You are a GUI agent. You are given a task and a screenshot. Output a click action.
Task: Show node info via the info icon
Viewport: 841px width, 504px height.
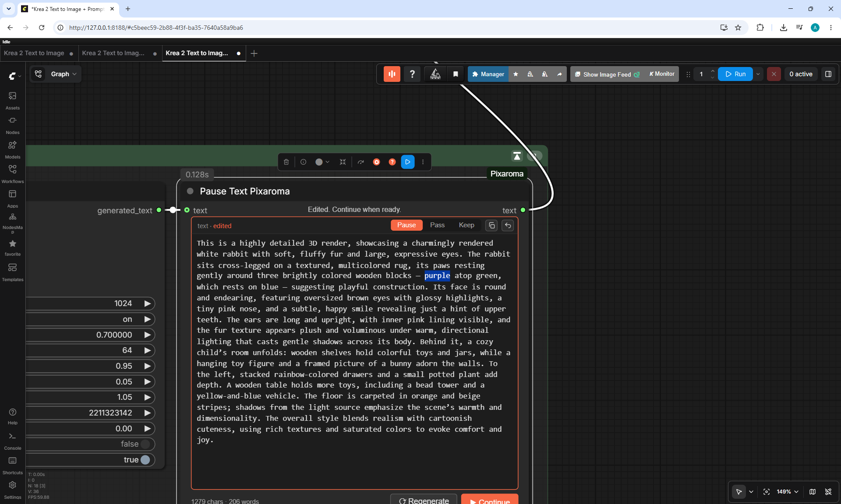(303, 162)
